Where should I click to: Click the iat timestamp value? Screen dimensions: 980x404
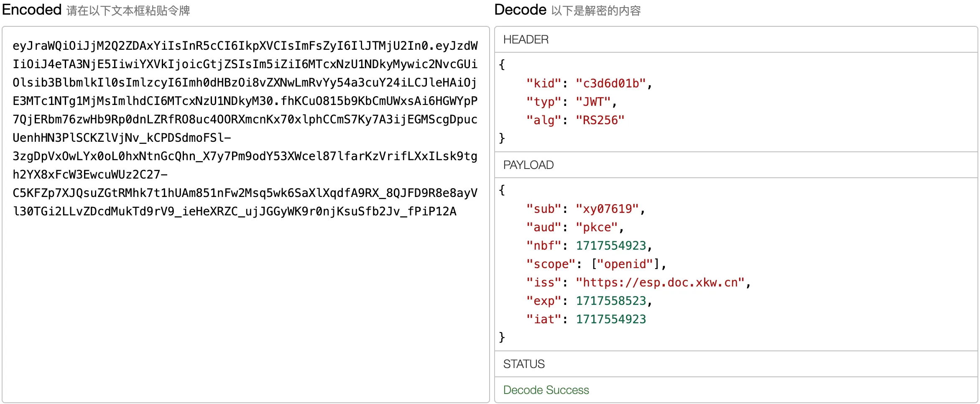pos(610,320)
